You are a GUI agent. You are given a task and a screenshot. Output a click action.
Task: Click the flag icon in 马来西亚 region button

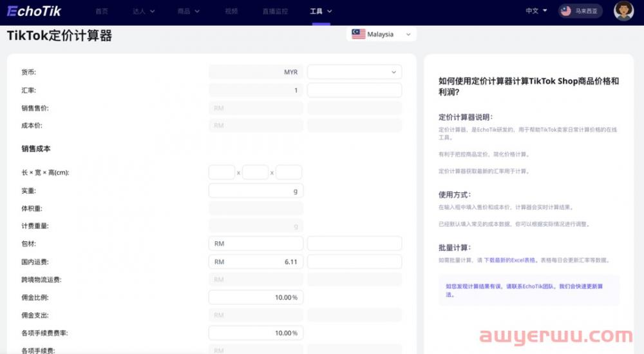click(x=565, y=11)
